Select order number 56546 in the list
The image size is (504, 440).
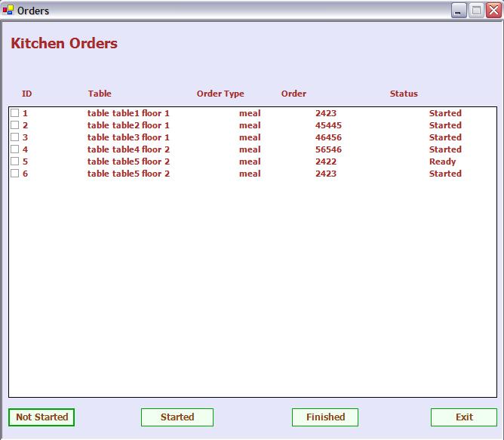(x=328, y=149)
